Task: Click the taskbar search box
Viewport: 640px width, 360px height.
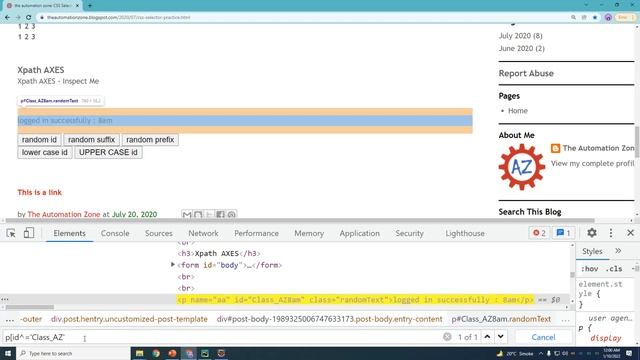Action: pos(73,353)
